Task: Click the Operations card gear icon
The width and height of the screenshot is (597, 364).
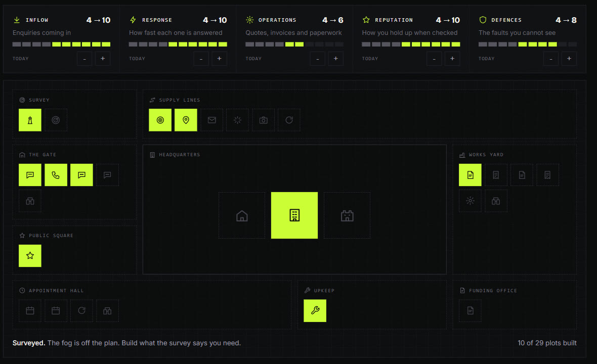Action: tap(250, 20)
